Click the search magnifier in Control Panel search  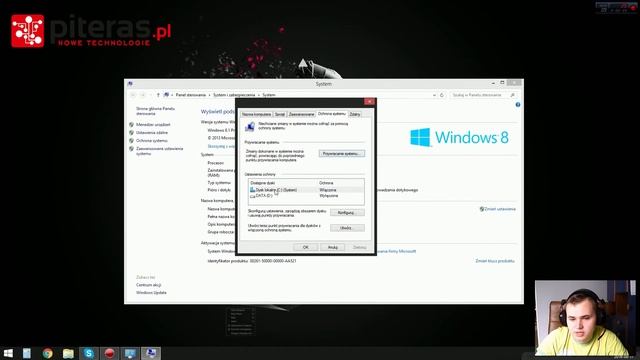tap(513, 95)
